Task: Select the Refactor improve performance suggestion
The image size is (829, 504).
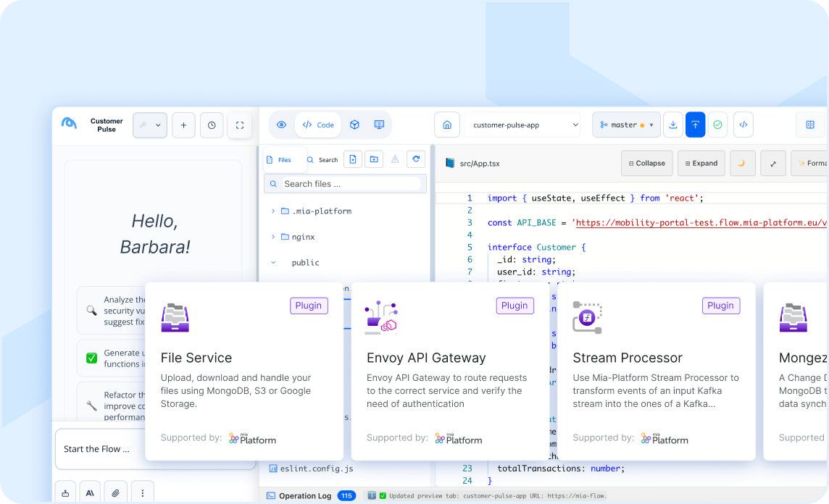Action: [x=111, y=403]
